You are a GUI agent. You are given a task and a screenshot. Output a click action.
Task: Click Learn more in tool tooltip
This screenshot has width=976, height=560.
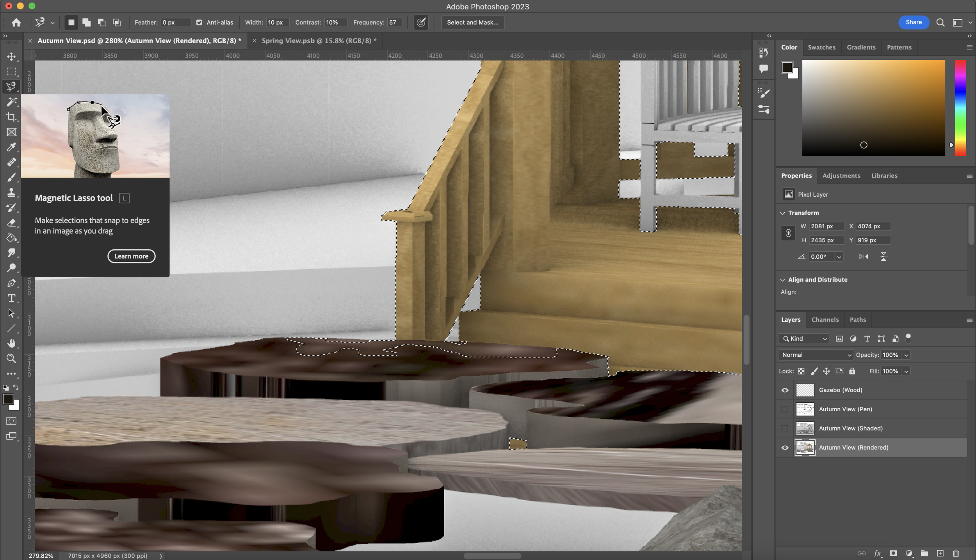[131, 256]
